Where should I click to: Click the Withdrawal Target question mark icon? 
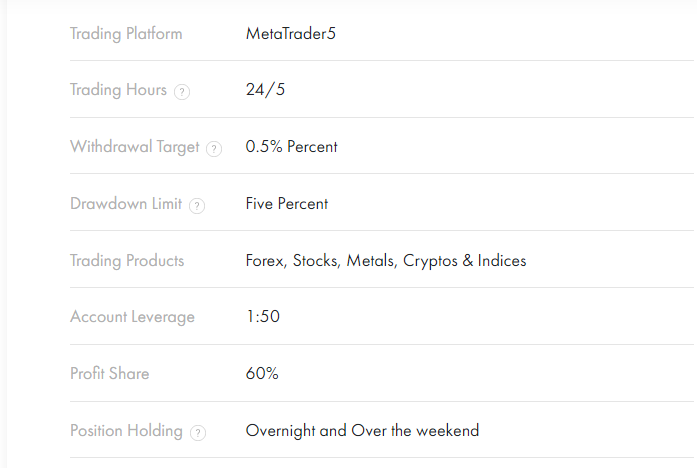[214, 149]
